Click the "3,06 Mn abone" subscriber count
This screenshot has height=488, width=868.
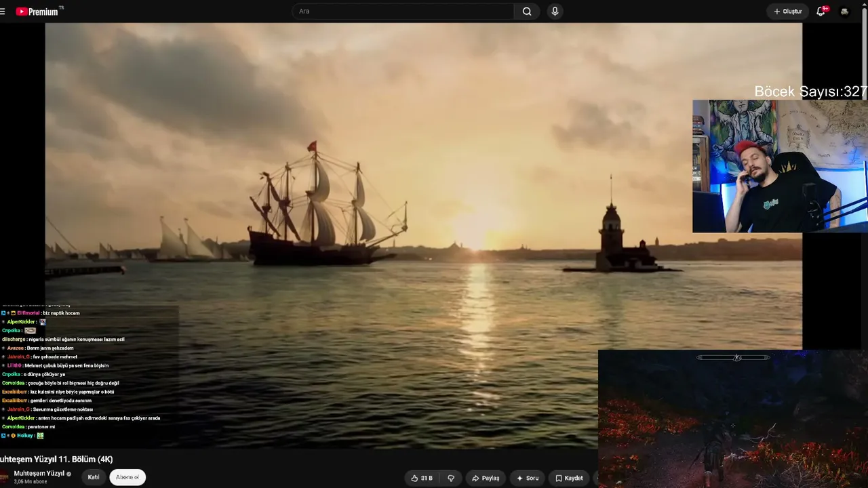[x=31, y=482]
